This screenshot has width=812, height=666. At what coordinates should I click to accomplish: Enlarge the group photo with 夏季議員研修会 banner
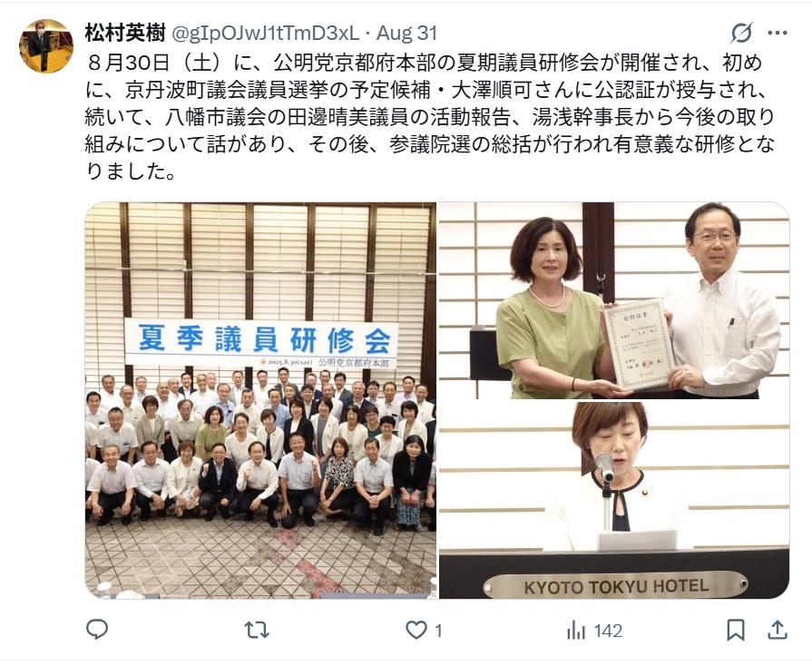[261, 400]
